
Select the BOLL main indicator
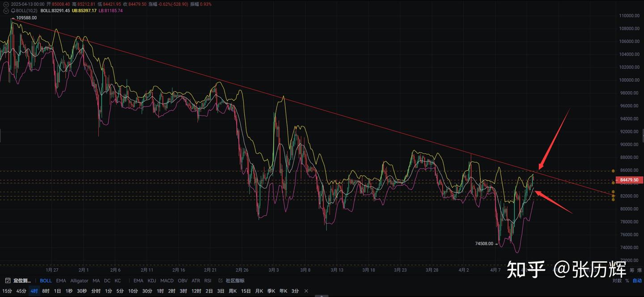click(46, 281)
